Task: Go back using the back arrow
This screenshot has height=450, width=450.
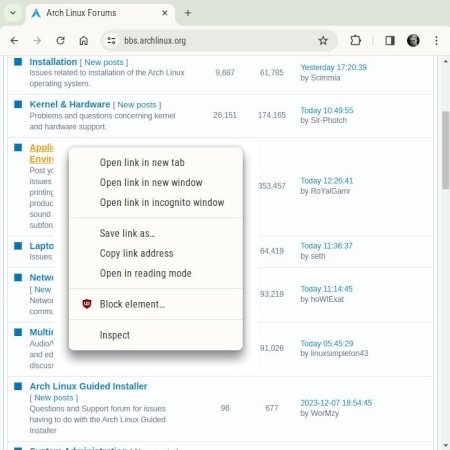Action: [x=14, y=41]
